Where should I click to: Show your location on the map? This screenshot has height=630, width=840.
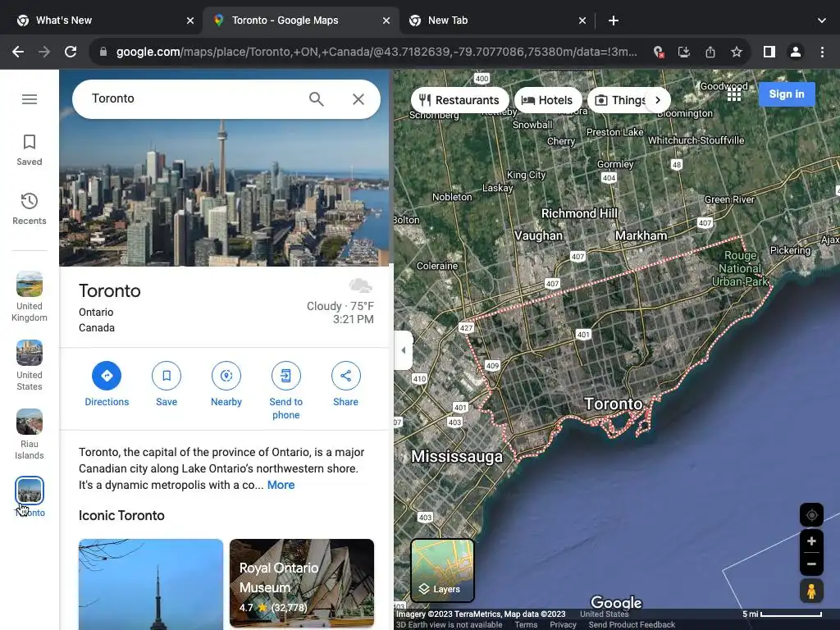811,515
